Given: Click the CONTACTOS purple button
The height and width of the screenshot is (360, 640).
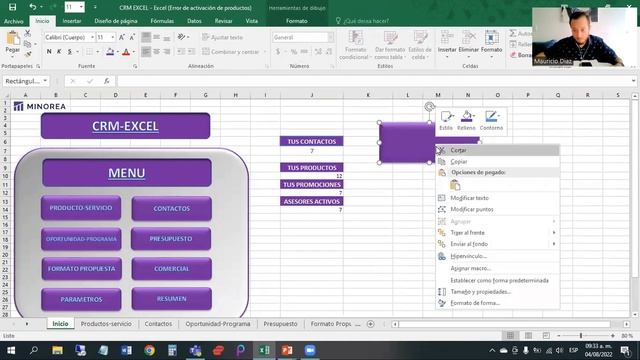Looking at the screenshot, I should click(x=171, y=208).
